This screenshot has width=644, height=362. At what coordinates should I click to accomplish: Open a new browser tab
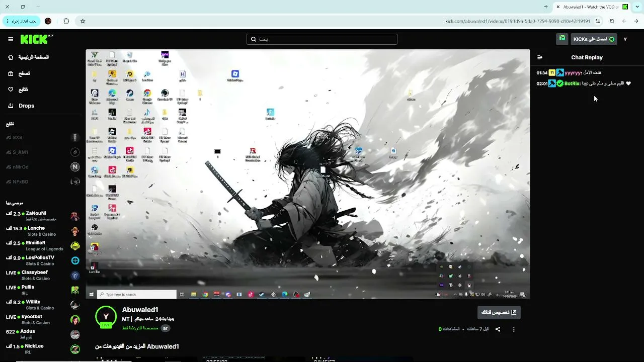tap(546, 7)
